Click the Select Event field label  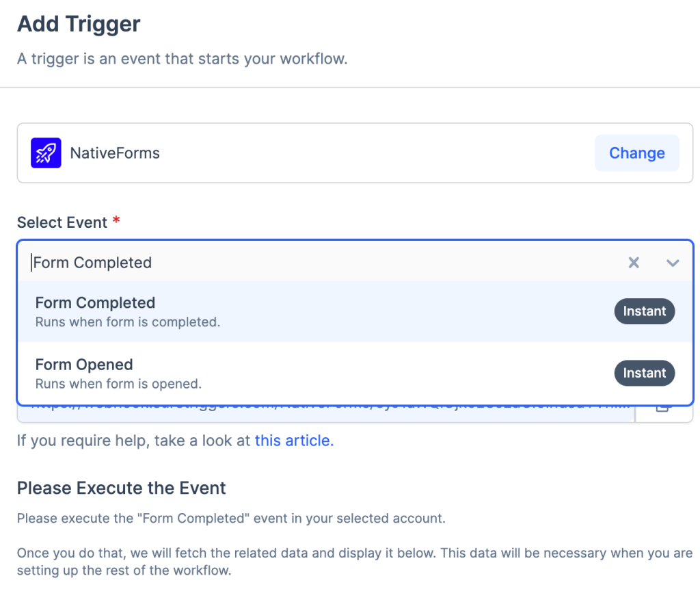tap(62, 222)
